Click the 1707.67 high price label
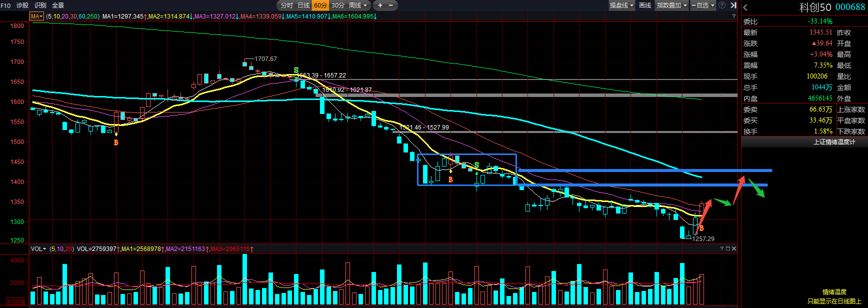The width and height of the screenshot is (868, 308). tap(265, 59)
